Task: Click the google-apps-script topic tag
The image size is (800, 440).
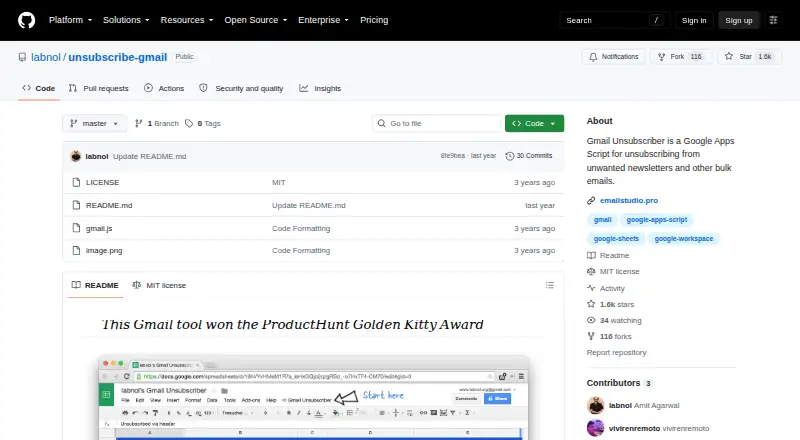Action: (657, 219)
